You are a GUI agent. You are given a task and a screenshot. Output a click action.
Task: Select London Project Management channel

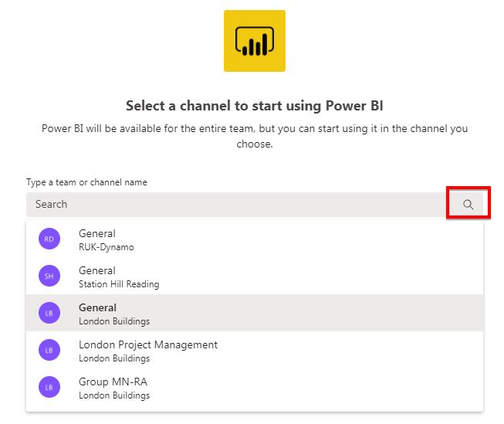255,350
